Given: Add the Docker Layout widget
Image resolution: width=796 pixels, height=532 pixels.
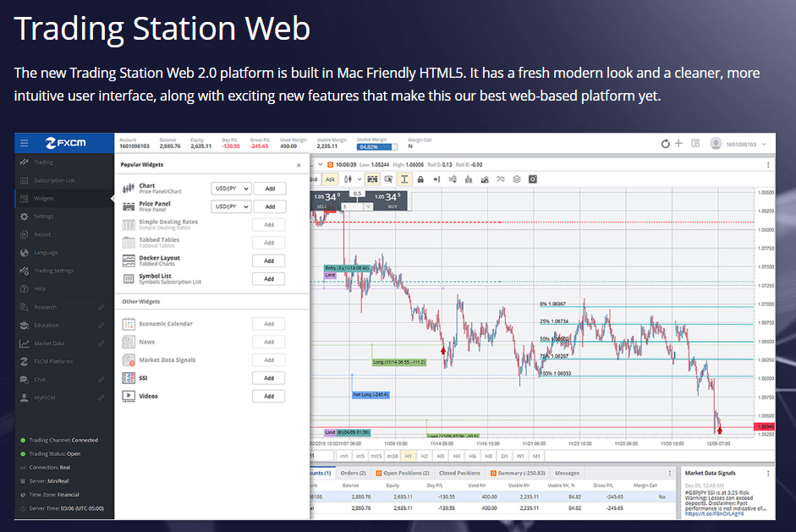Looking at the screenshot, I should point(268,261).
